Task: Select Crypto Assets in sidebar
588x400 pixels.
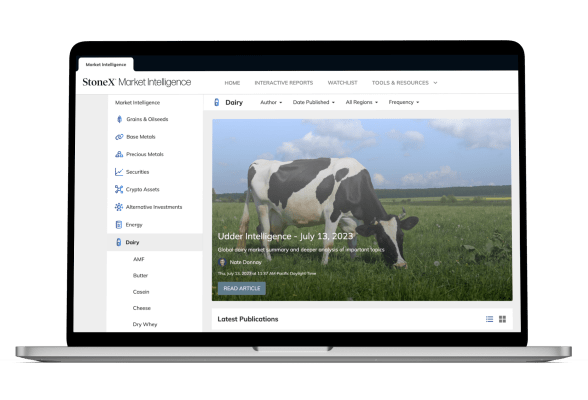Action: tap(142, 189)
